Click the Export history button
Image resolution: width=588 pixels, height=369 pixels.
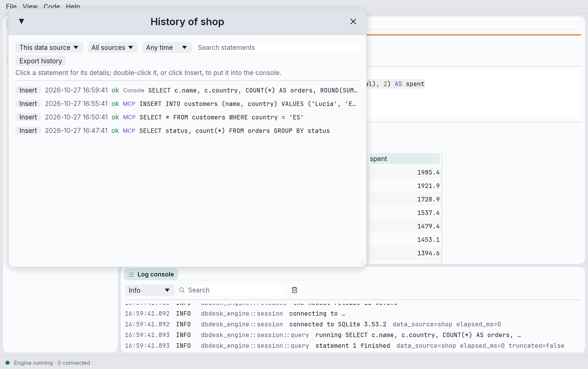tap(41, 61)
